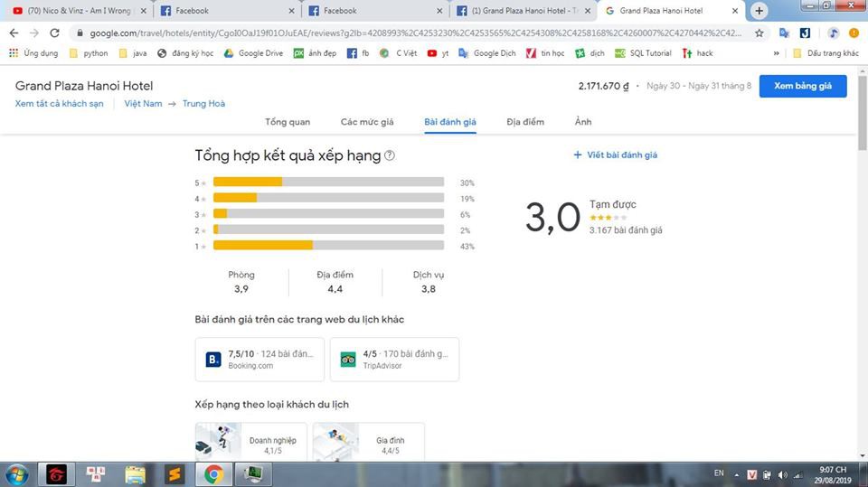Open the ảnh đẹp bookmark
The width and height of the screenshot is (868, 487).
click(x=315, y=53)
